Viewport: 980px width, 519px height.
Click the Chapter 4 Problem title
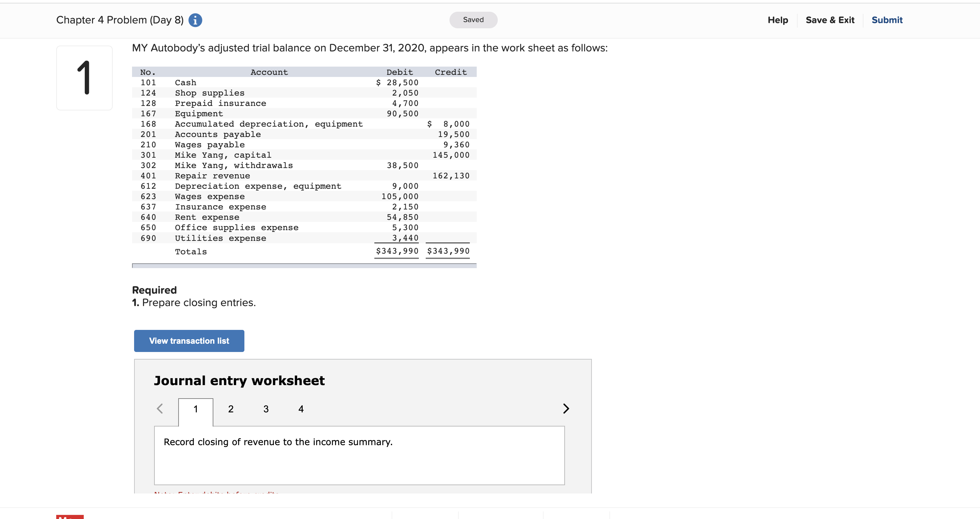(x=120, y=20)
